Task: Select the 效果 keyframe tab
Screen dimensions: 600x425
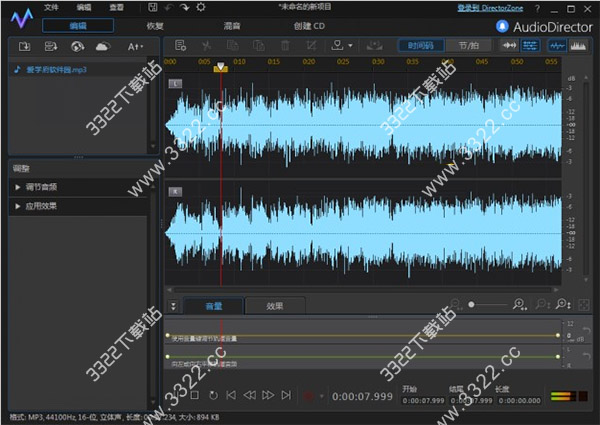Action: [275, 306]
